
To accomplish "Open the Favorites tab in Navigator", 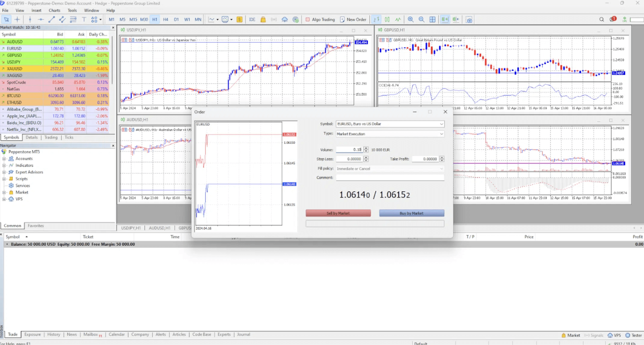I will (x=36, y=226).
